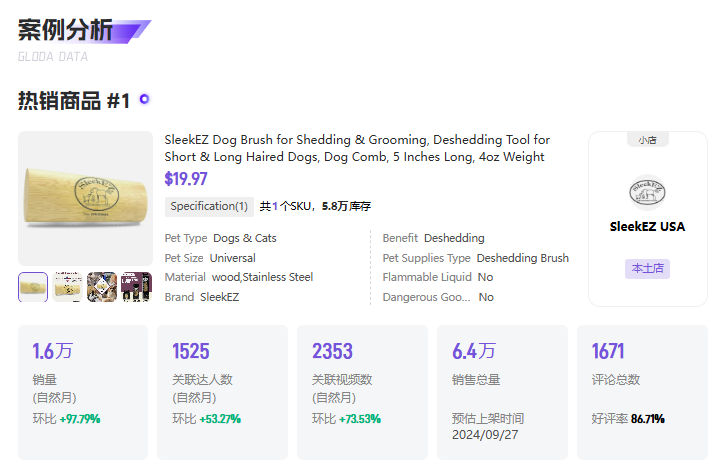Open the 1671 评论总数 stat card
The image size is (723, 472).
[x=642, y=392]
